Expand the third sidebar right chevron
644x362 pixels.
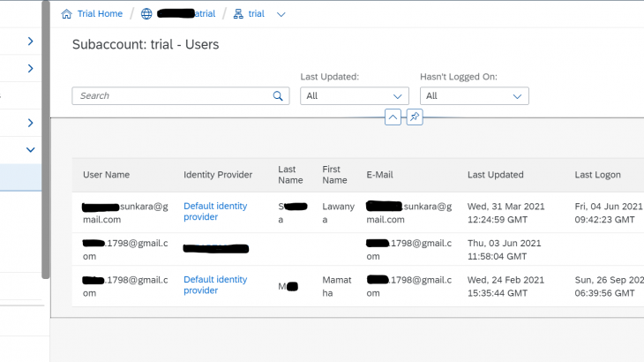pos(30,123)
